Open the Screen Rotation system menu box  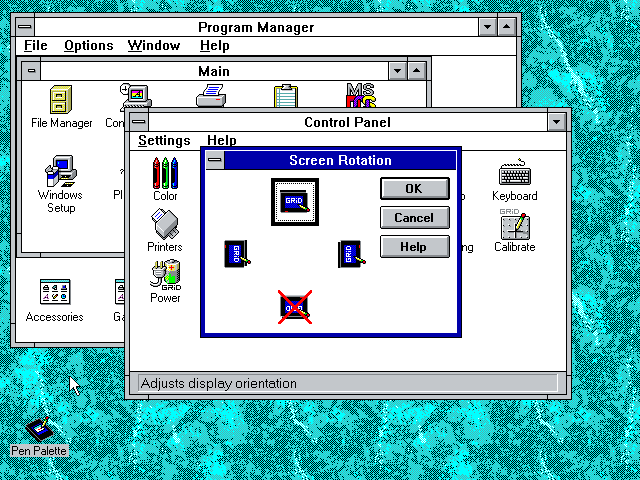click(215, 160)
